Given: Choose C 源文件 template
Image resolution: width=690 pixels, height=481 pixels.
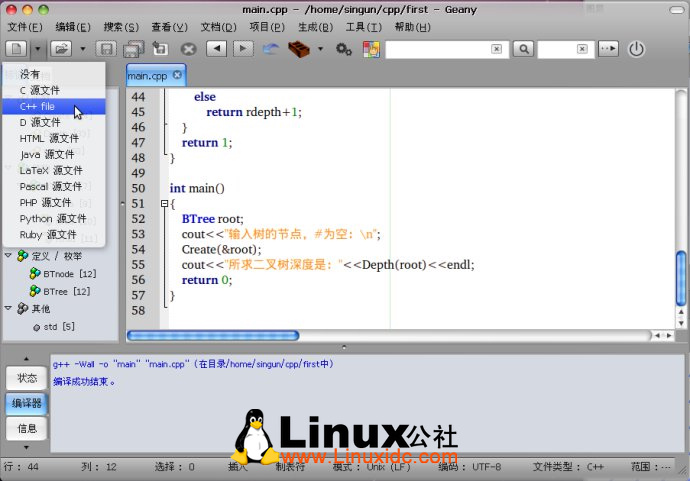Looking at the screenshot, I should coord(54,90).
